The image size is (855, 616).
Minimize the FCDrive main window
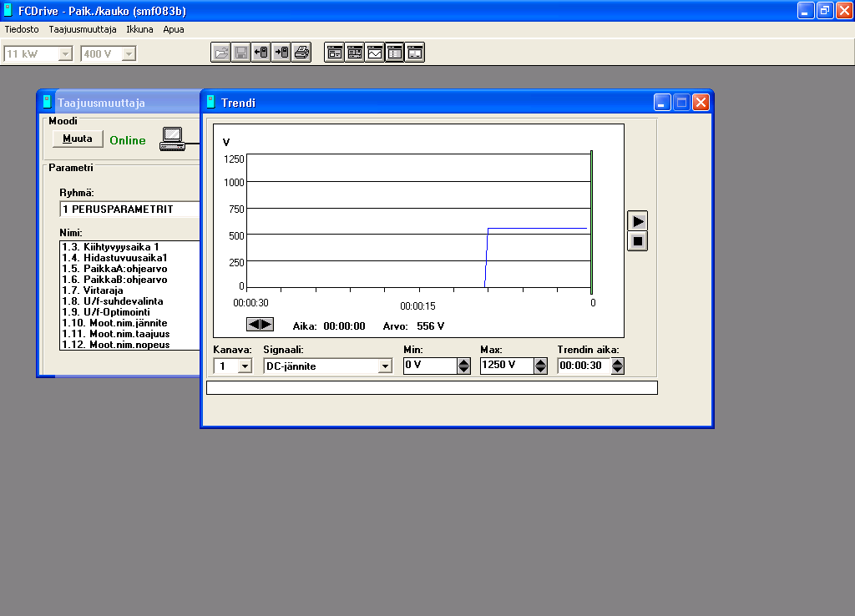point(806,10)
